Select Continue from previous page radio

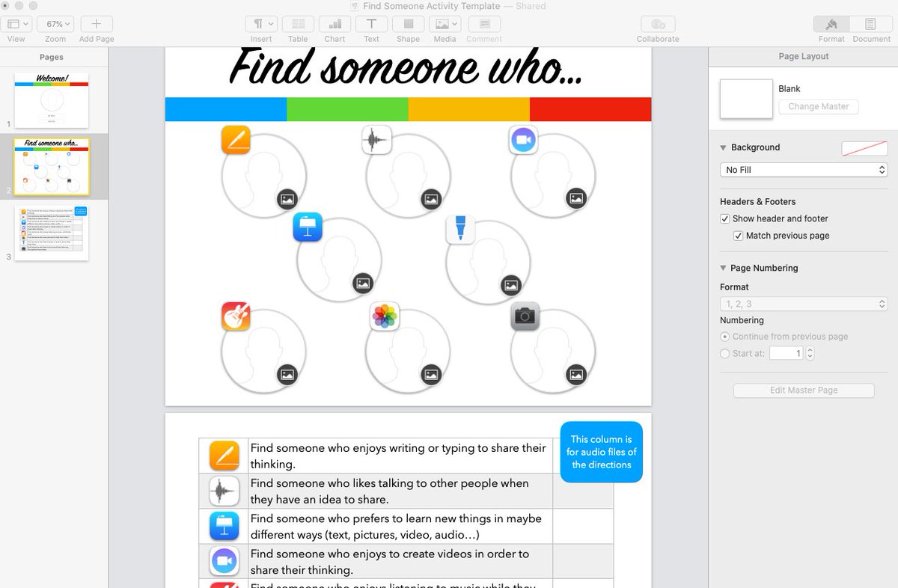(x=724, y=337)
